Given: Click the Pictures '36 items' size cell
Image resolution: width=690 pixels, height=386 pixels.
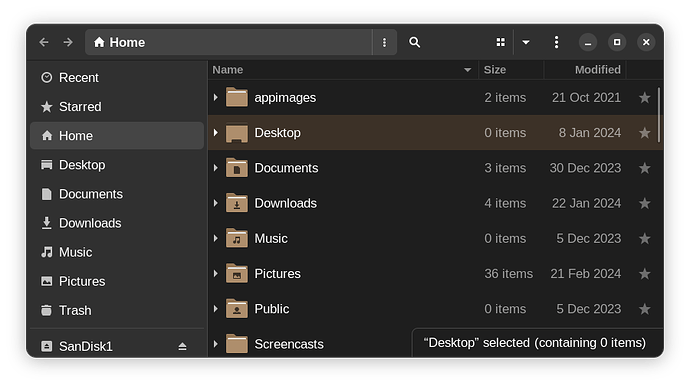Looking at the screenshot, I should [508, 274].
